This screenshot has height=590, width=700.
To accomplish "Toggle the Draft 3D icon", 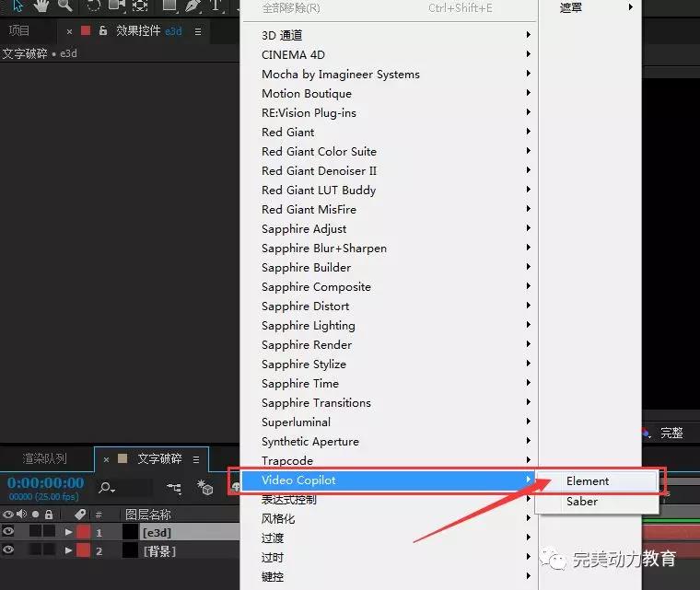I will coord(204,487).
